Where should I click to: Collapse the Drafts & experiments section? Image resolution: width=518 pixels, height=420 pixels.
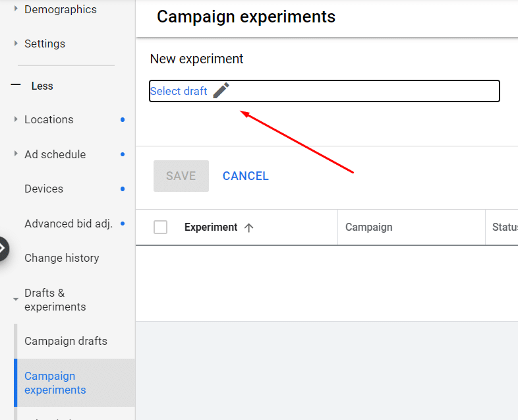tap(16, 299)
